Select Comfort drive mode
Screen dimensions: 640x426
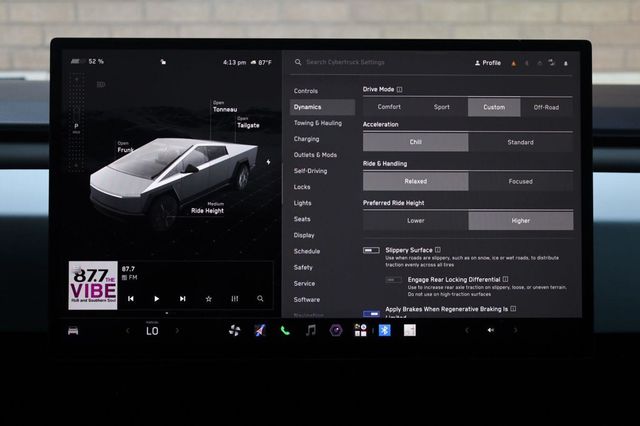tap(389, 107)
